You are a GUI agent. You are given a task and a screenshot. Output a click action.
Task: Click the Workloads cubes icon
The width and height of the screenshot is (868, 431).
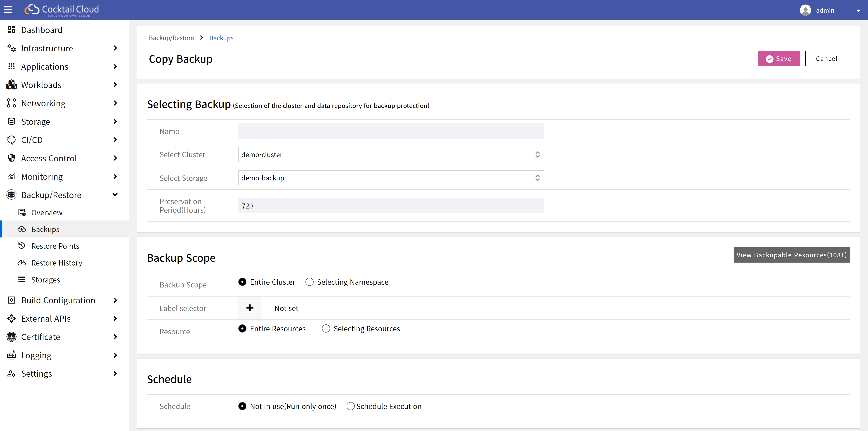click(12, 85)
